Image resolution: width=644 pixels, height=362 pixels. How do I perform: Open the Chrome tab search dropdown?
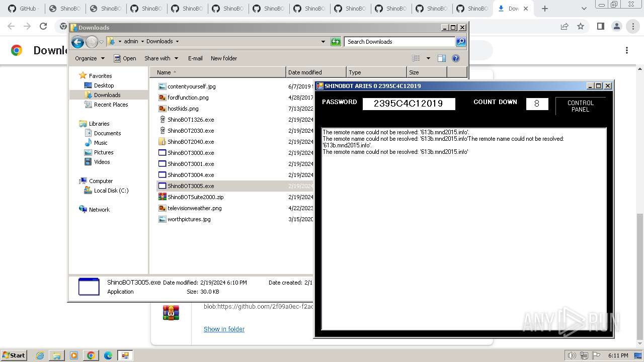point(584,9)
